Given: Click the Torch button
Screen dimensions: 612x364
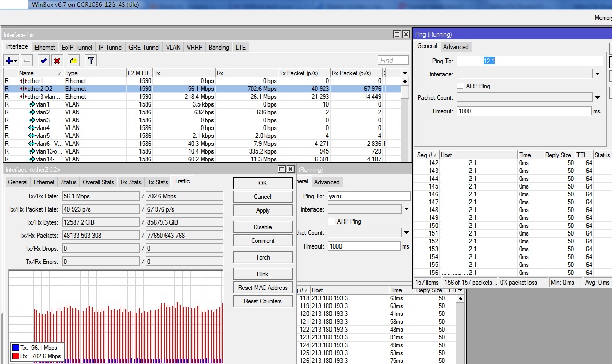Looking at the screenshot, I should pos(263,257).
